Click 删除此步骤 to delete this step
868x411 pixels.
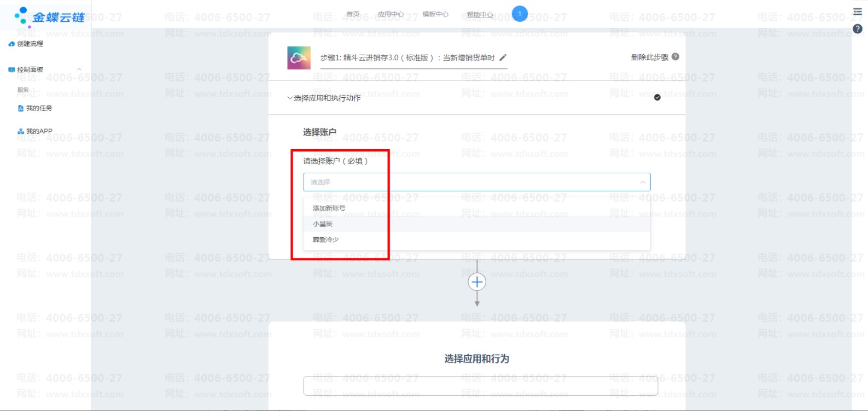pos(649,57)
